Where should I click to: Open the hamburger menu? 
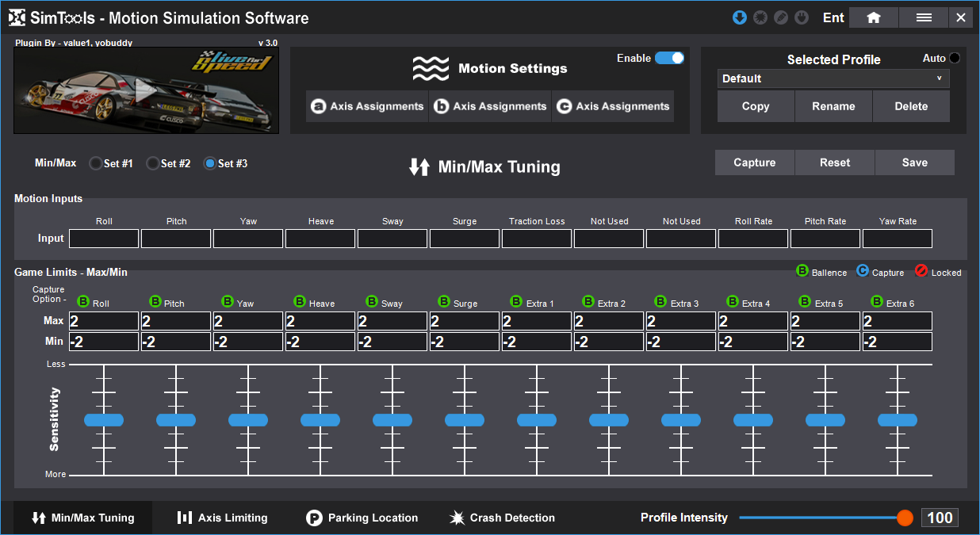(924, 17)
